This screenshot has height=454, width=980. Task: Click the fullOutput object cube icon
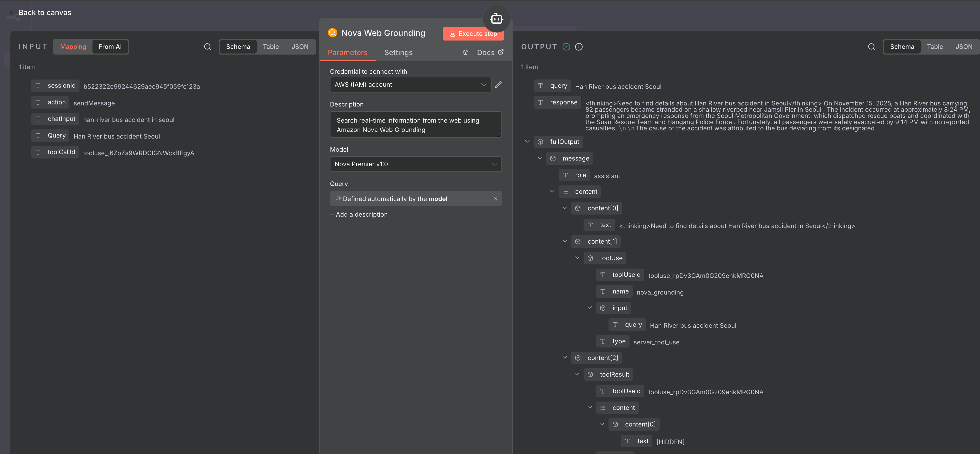(540, 142)
